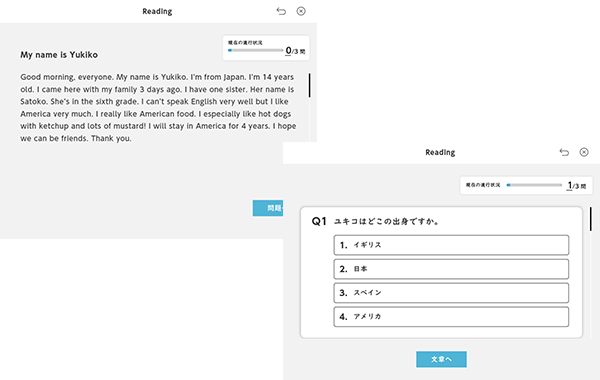Click the Reading title in the question window
The image size is (600, 380).
[x=440, y=152]
